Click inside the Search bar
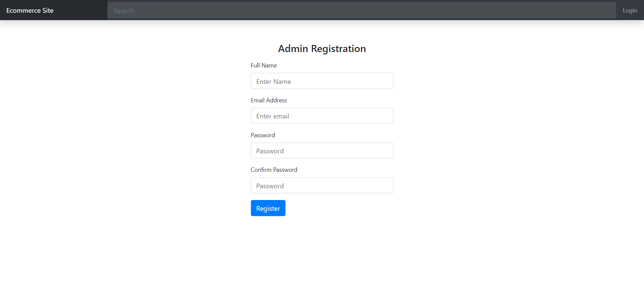Viewport: 644px width, 299px height. (361, 10)
